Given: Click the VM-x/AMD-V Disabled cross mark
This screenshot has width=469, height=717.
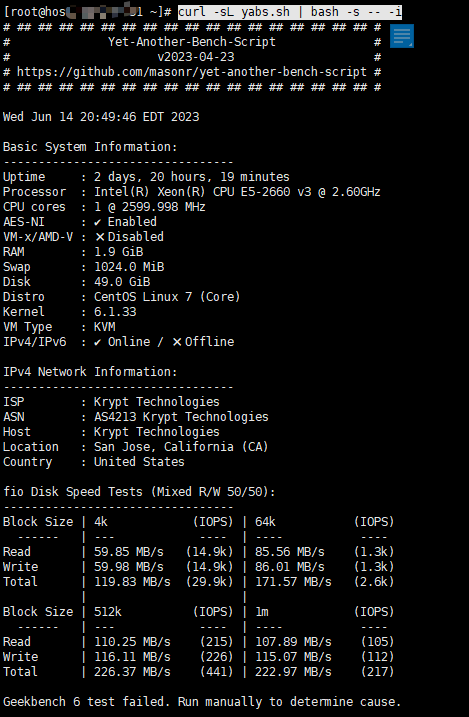Looking at the screenshot, I should [x=100, y=237].
